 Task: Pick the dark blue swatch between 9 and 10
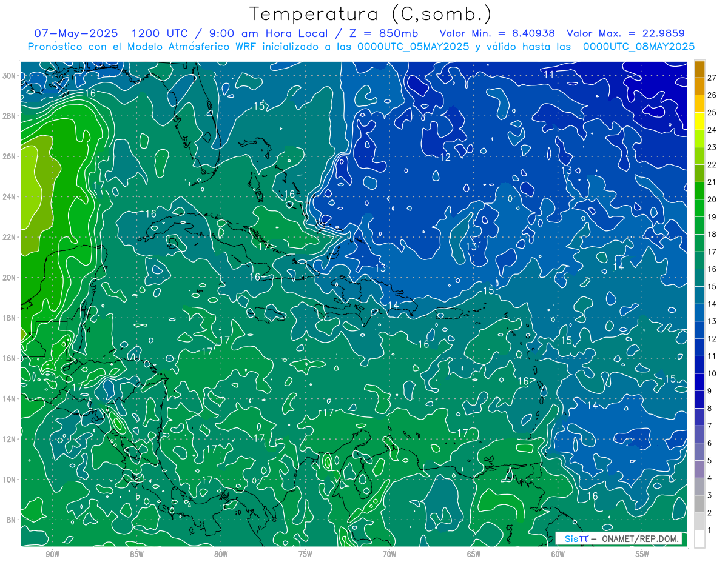(x=699, y=383)
